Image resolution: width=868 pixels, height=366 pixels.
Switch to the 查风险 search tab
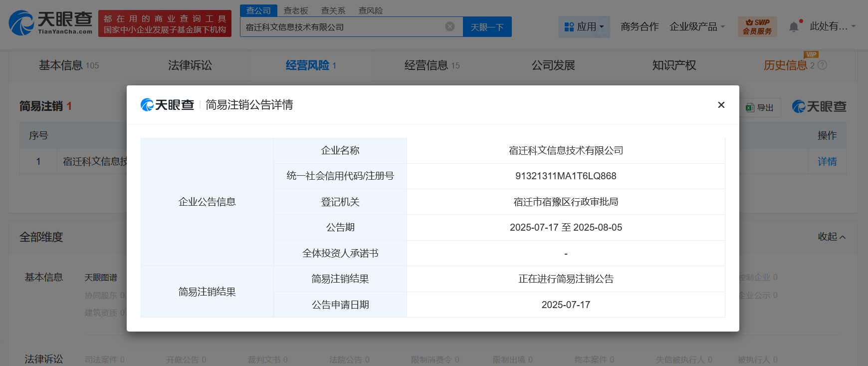[371, 10]
